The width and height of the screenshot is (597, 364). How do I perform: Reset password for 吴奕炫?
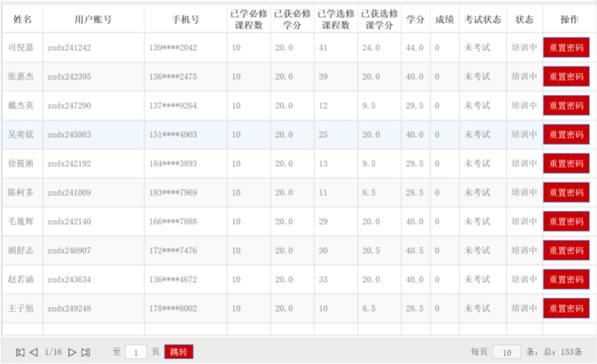click(x=566, y=134)
